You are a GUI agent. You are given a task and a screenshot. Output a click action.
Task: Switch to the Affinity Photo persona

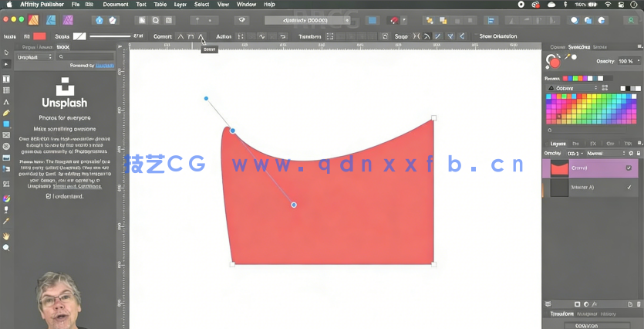point(66,19)
